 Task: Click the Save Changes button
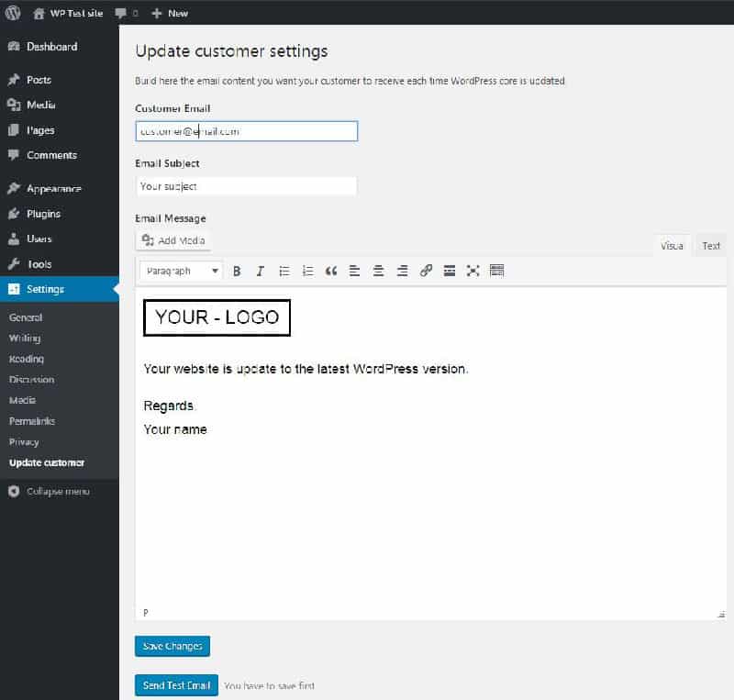(172, 646)
